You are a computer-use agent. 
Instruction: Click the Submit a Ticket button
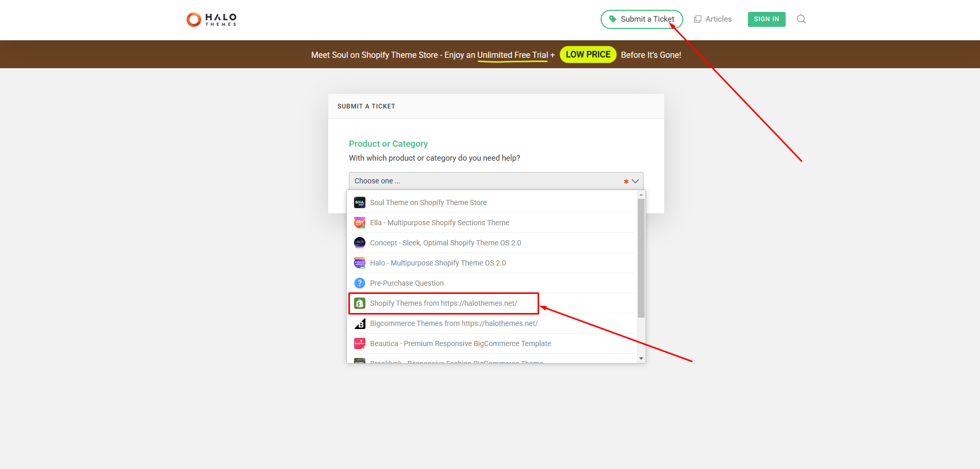pos(641,19)
